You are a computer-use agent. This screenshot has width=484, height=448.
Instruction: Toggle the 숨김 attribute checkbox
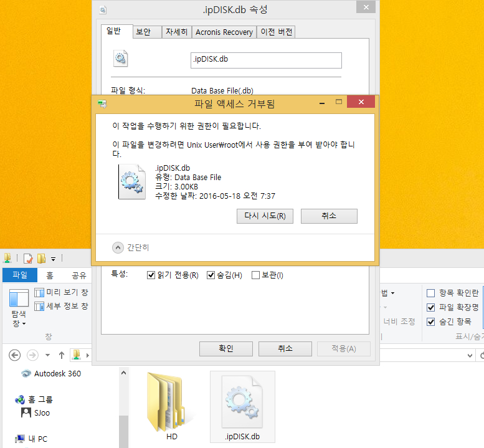211,275
